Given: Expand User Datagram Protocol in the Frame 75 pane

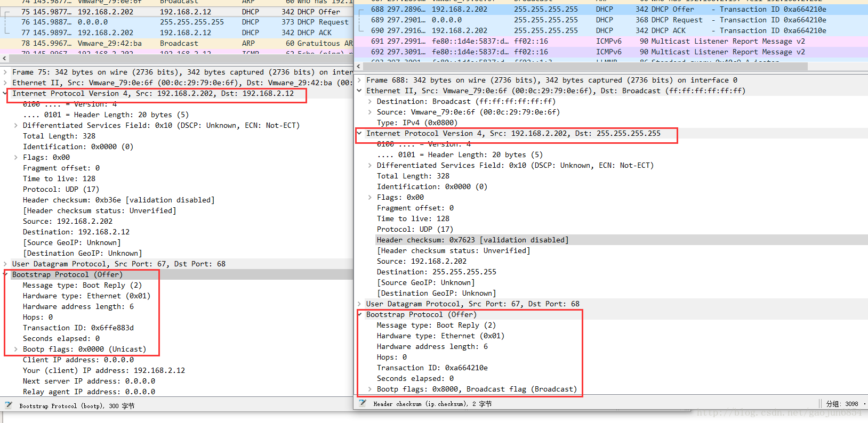Looking at the screenshot, I should (x=5, y=264).
